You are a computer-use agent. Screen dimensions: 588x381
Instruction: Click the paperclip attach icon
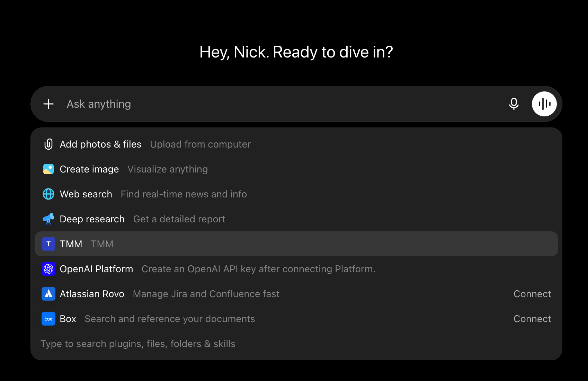[48, 144]
